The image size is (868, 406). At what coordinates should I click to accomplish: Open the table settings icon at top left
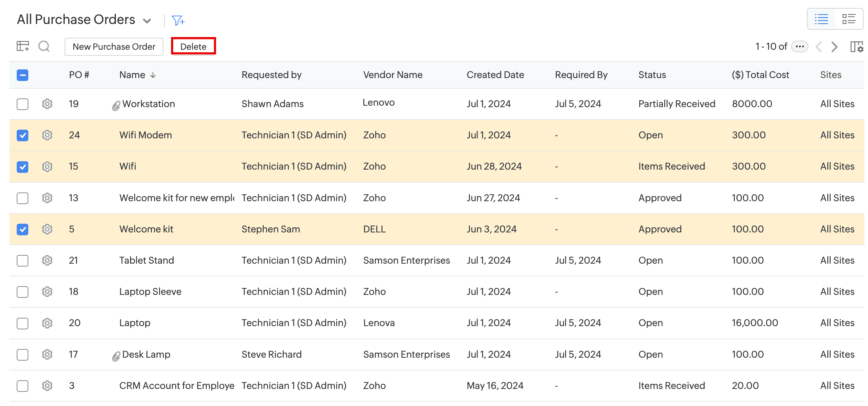pyautogui.click(x=23, y=46)
